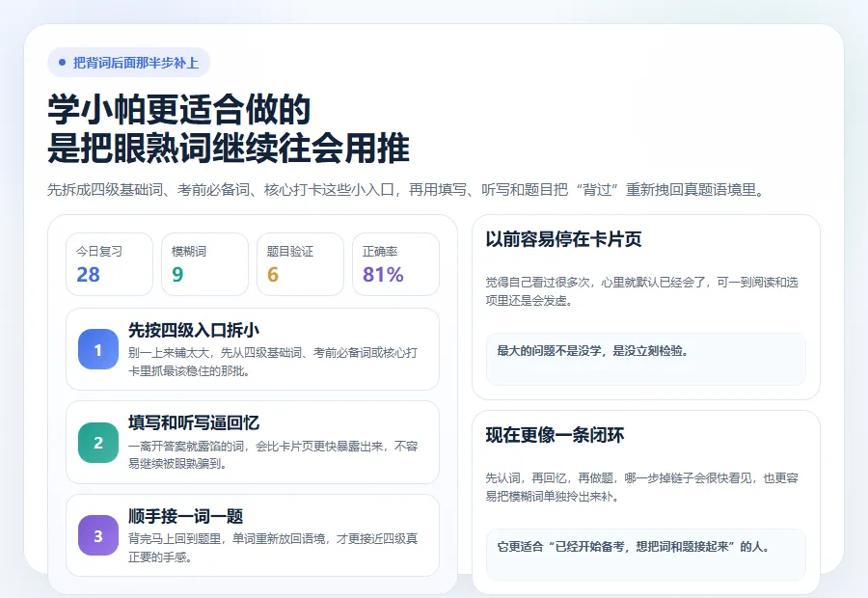Click the purple 81% percentage value
Viewport: 868px width, 598px height.
coord(382,277)
